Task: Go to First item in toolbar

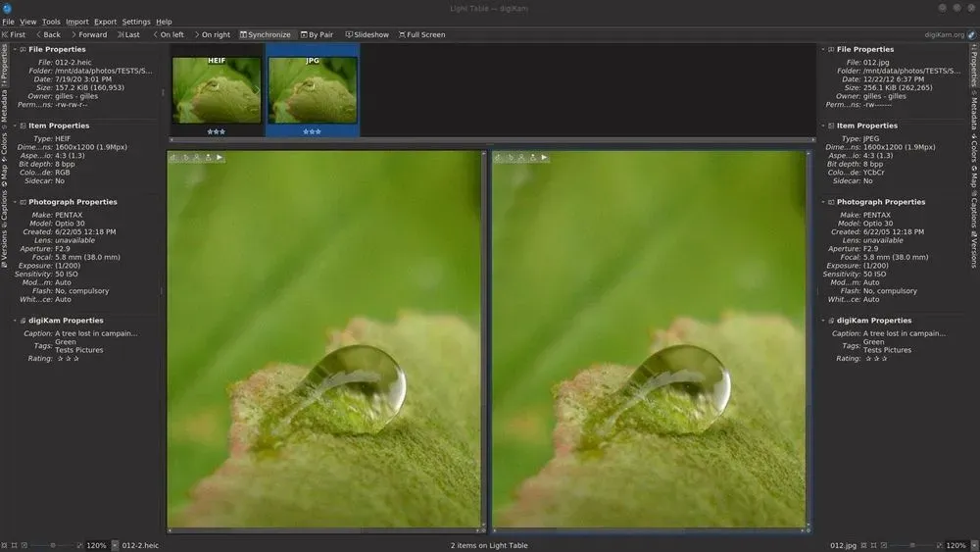Action: [x=14, y=35]
